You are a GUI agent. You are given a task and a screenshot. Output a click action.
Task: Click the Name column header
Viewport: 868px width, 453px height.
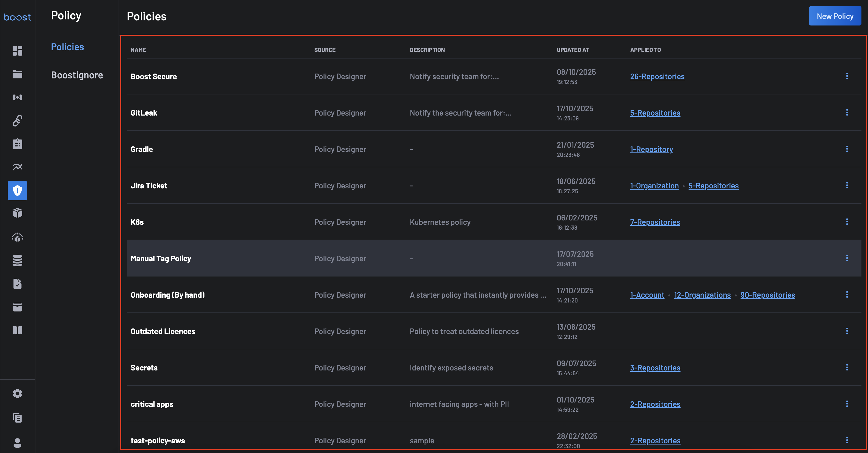138,50
